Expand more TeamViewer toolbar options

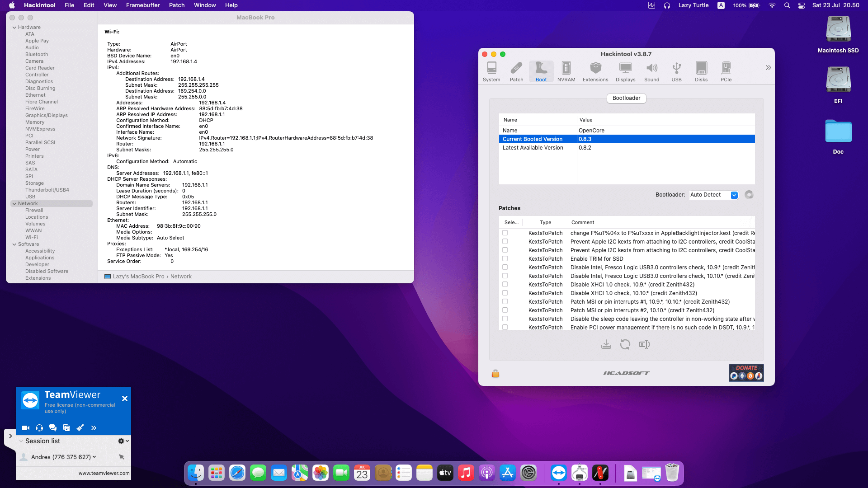tap(94, 428)
